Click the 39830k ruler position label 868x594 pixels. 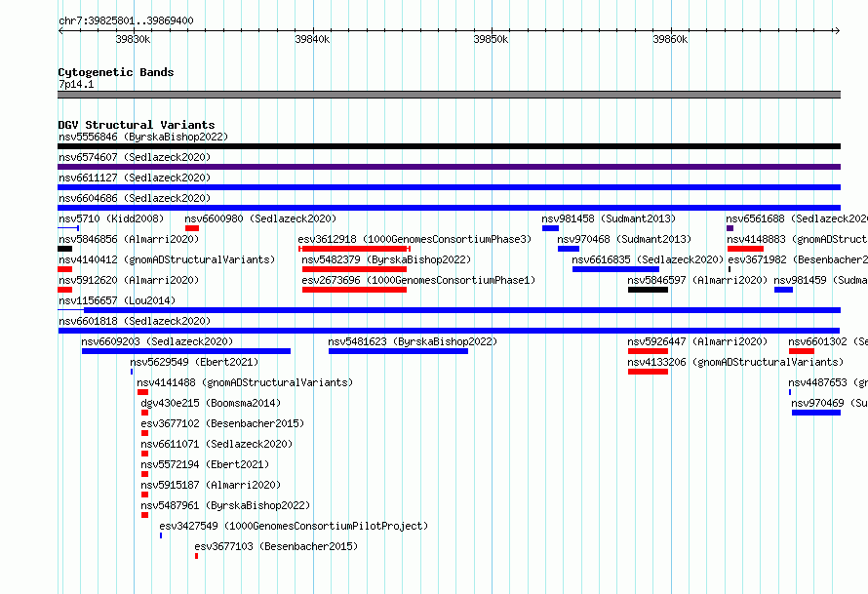(x=133, y=39)
